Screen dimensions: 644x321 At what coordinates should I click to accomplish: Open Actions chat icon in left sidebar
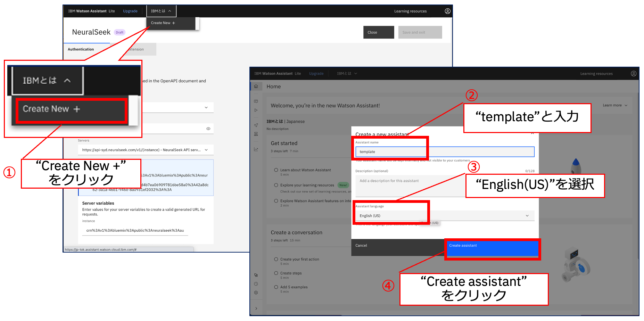(256, 101)
